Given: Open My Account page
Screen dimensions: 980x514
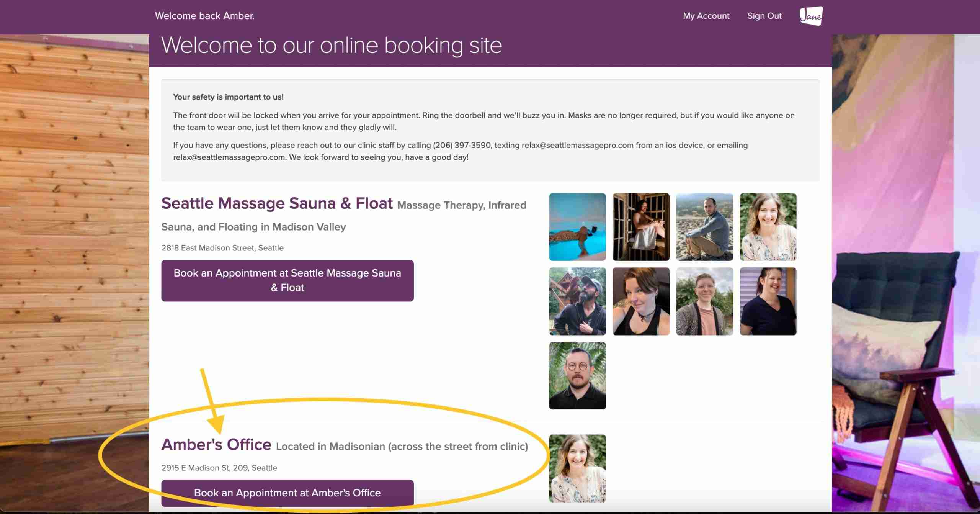Looking at the screenshot, I should (x=706, y=16).
